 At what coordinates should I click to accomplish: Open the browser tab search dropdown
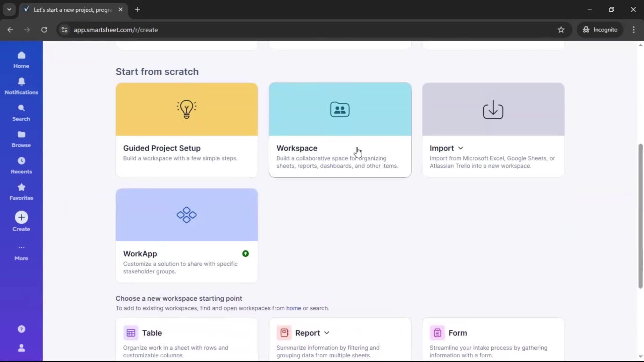click(x=9, y=9)
